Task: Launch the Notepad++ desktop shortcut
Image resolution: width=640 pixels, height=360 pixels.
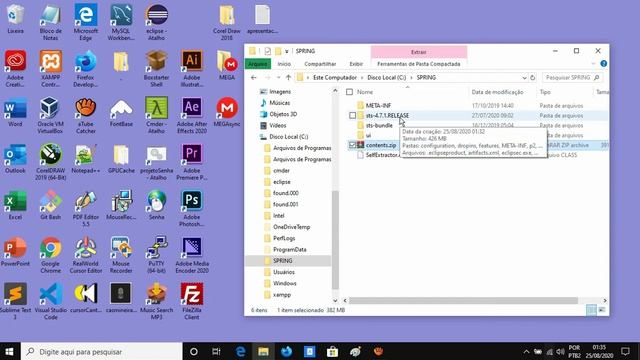Action: [x=86, y=158]
